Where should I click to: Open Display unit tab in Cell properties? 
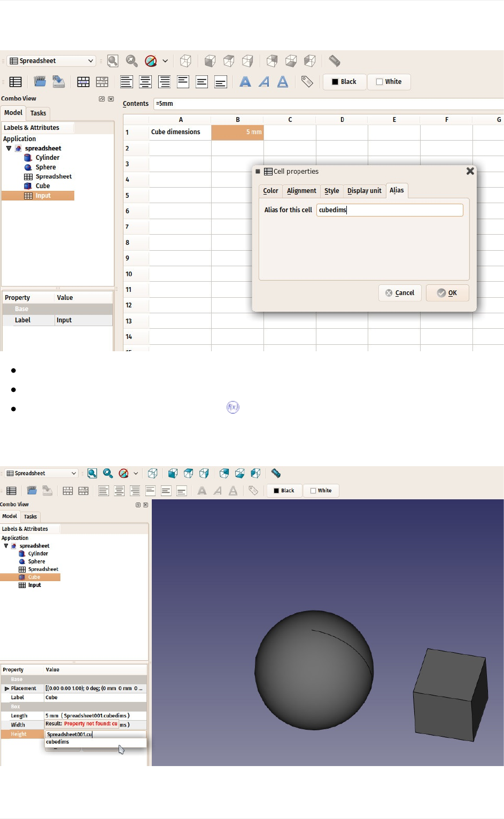[x=365, y=191]
